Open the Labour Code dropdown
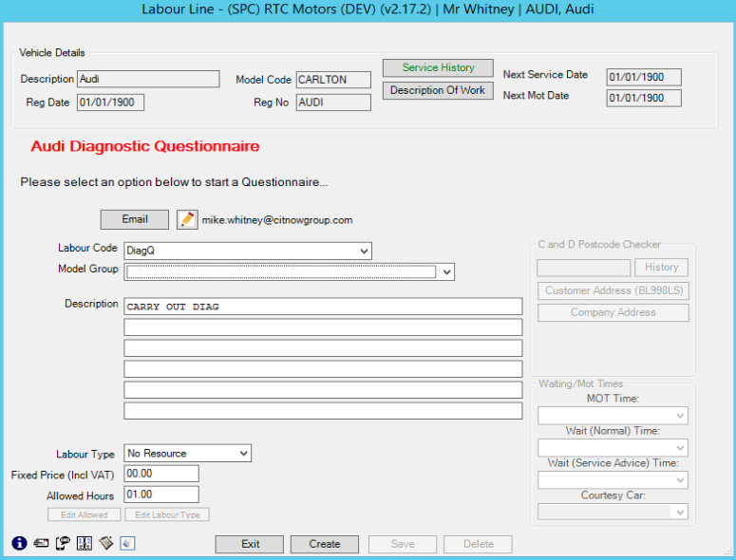Viewport: 736px width, 560px height. pos(364,251)
